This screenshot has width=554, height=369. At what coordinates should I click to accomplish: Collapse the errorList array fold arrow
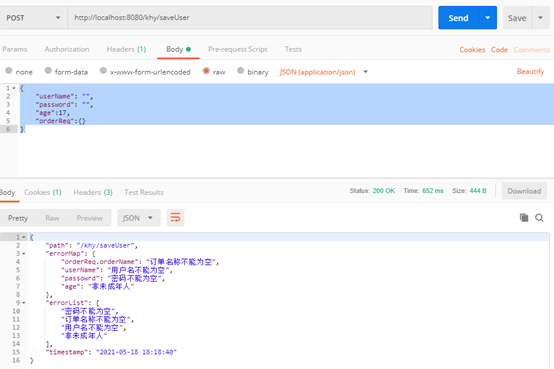(x=24, y=303)
